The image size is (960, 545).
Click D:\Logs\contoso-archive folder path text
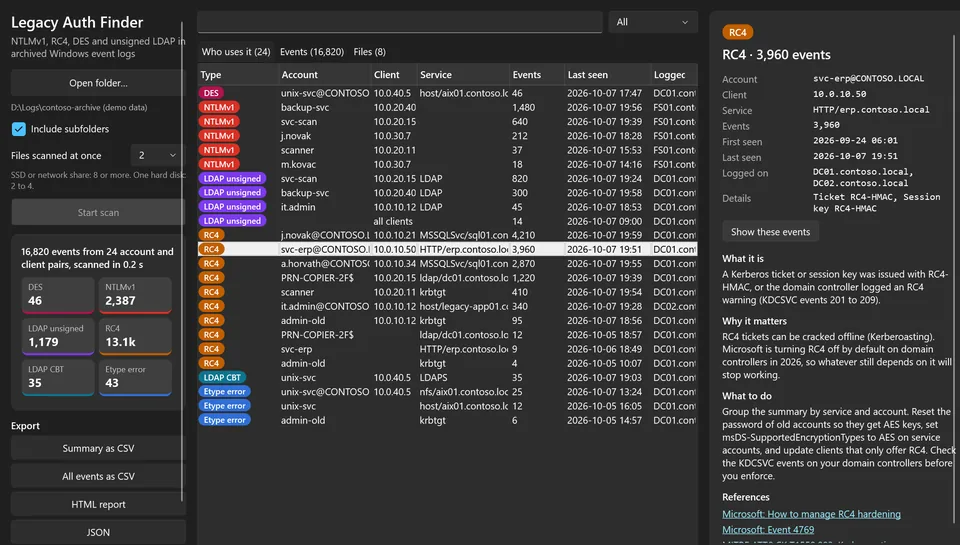point(79,107)
